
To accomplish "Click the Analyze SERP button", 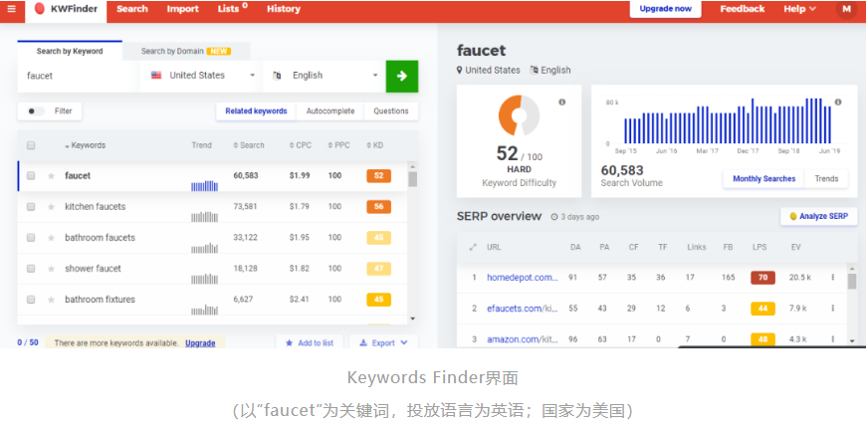I will (819, 217).
